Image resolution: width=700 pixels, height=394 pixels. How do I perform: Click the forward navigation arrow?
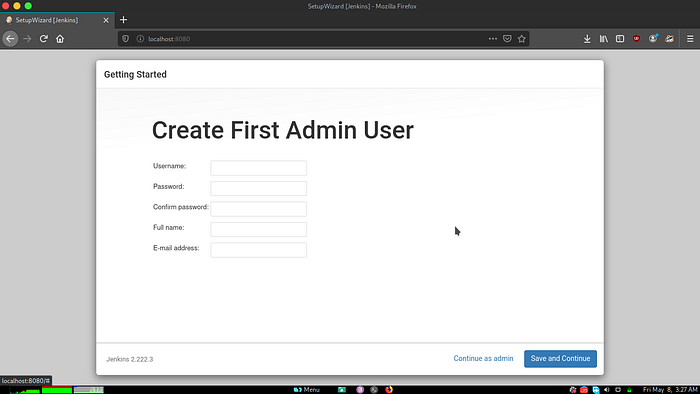(27, 39)
